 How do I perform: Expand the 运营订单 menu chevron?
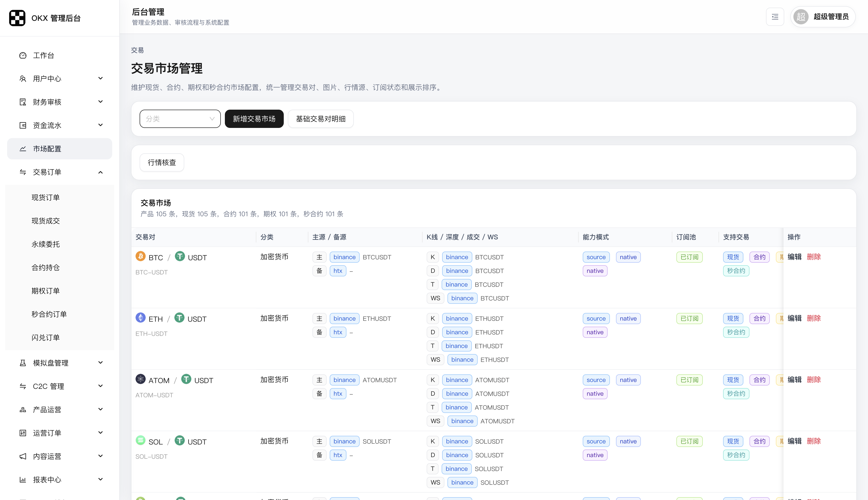point(101,433)
